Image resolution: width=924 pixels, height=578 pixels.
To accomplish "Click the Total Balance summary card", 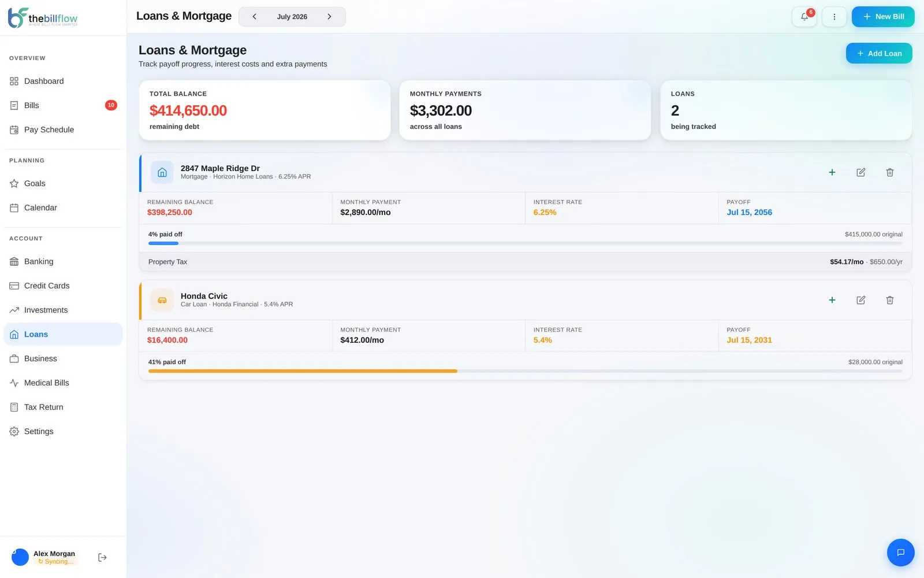I will click(x=264, y=110).
